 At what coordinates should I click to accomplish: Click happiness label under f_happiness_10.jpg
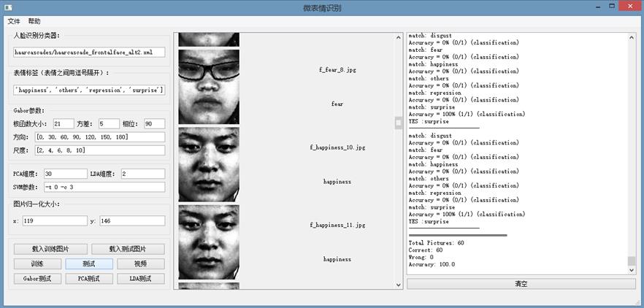[x=337, y=182]
